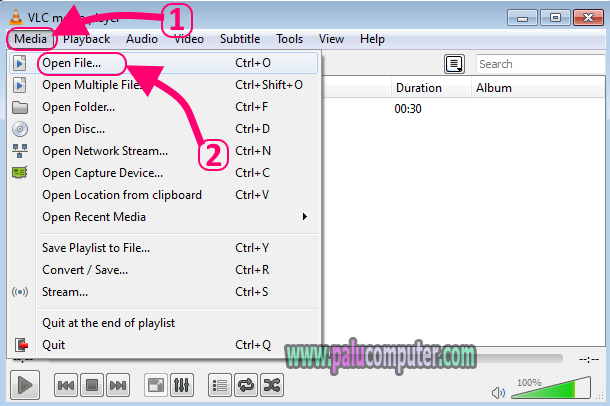
Task: Open the playlist view mode dropdown icon
Action: (454, 64)
